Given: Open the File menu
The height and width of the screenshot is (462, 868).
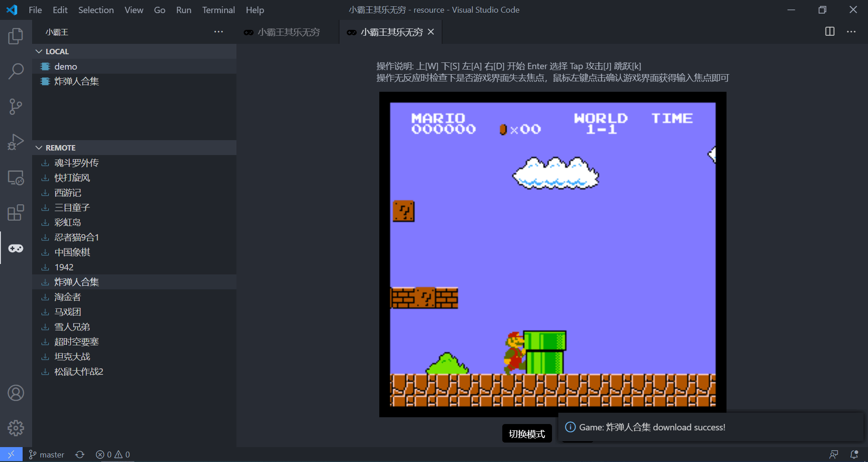Looking at the screenshot, I should pos(35,9).
